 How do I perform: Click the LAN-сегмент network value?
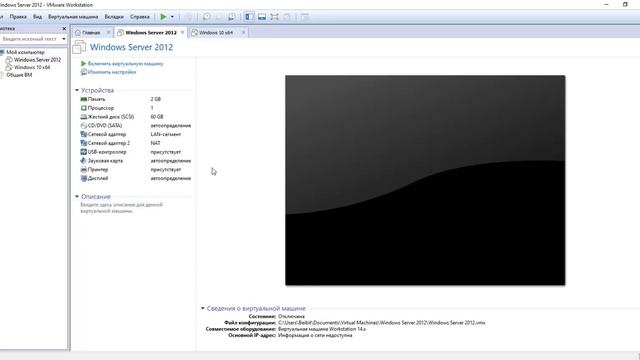coord(166,134)
